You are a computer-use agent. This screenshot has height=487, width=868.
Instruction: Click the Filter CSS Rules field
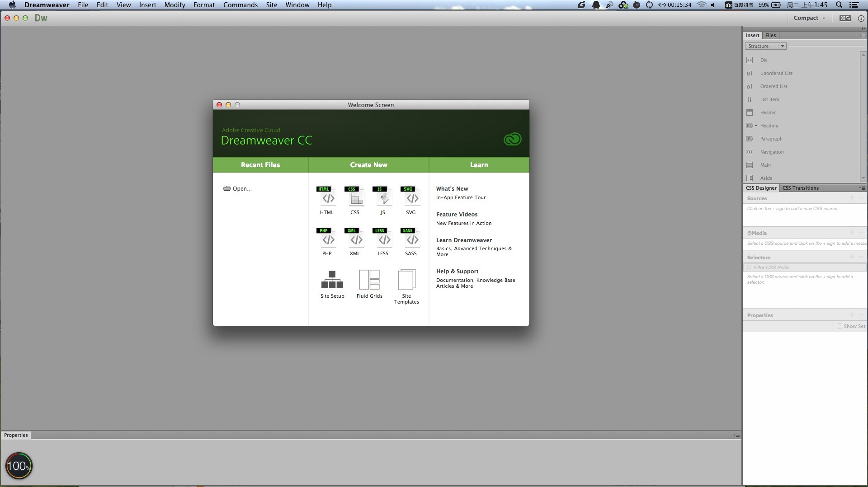click(805, 267)
